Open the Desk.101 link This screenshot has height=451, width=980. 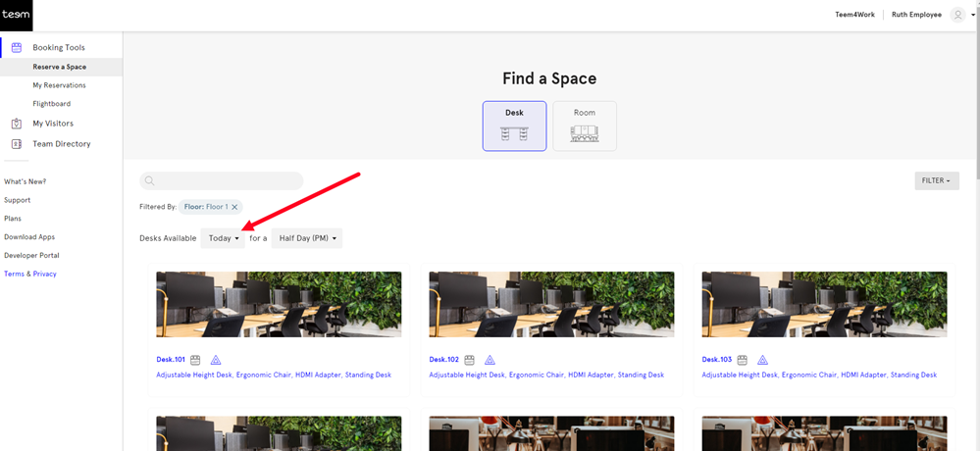point(171,360)
